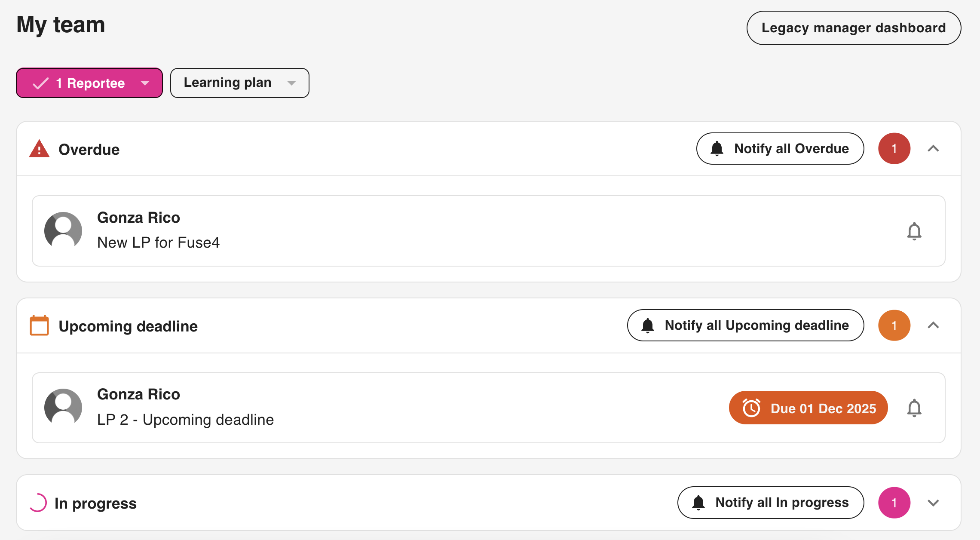
Task: Toggle the 1 Reportee filter checkmark
Action: click(41, 83)
